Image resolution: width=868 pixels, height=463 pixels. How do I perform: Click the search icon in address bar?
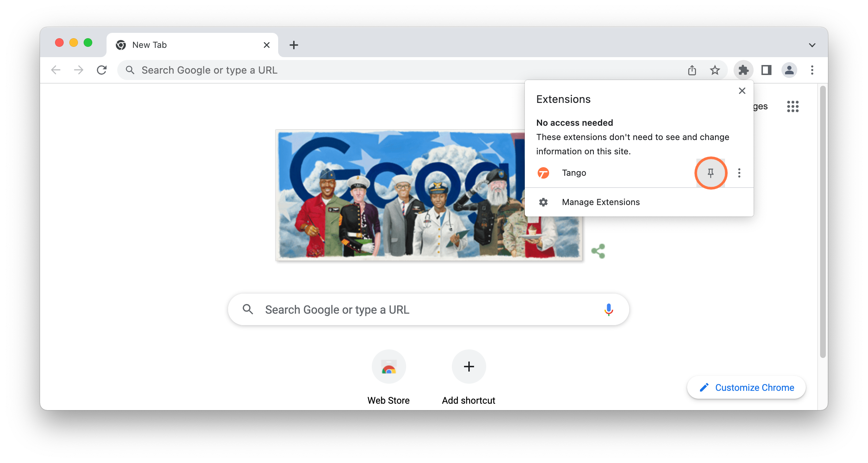click(x=130, y=70)
